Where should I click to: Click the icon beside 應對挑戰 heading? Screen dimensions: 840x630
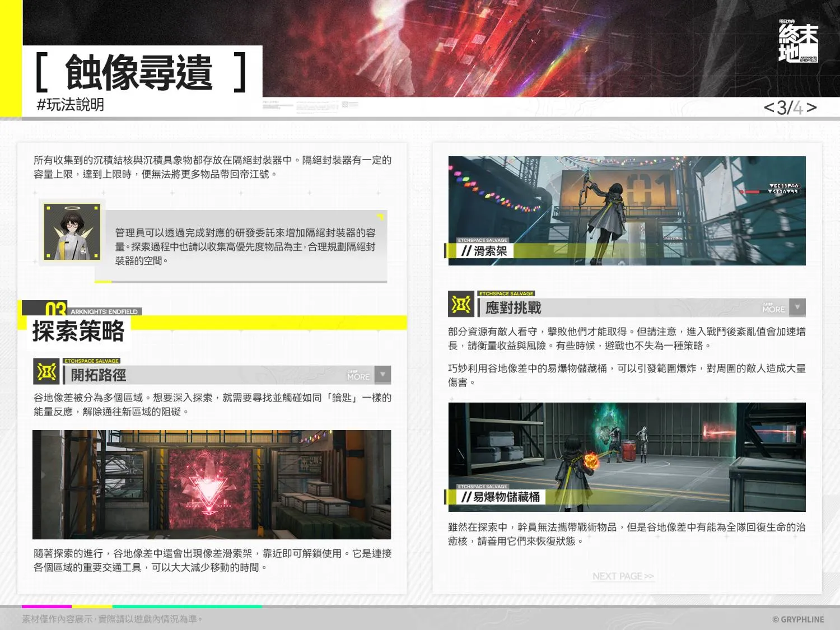(461, 304)
